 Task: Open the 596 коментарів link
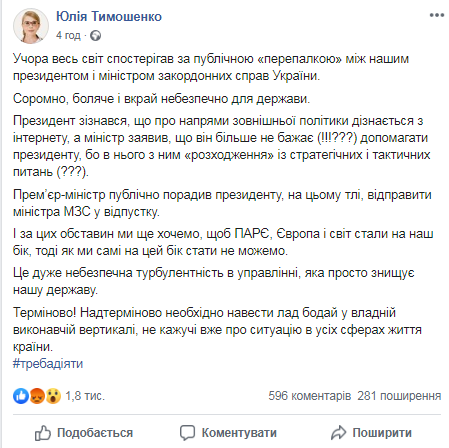pos(310,396)
